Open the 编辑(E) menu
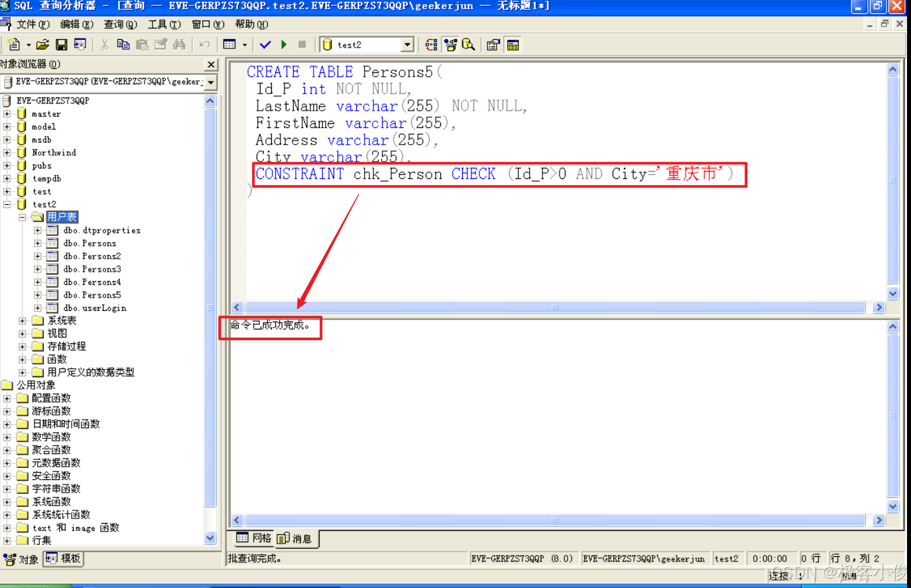Image resolution: width=911 pixels, height=588 pixels. [76, 25]
